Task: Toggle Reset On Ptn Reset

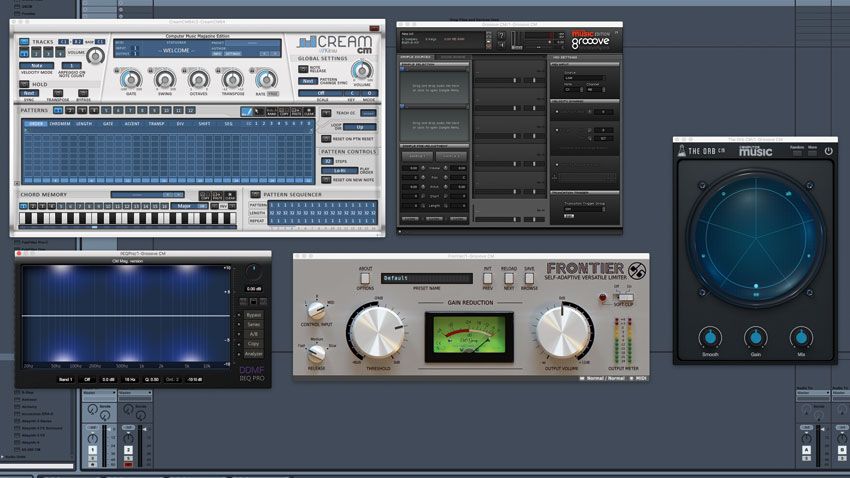Action: click(x=326, y=139)
